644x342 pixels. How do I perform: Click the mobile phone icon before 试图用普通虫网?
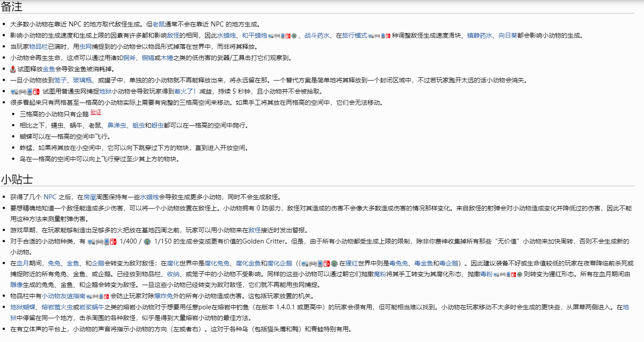coord(30,92)
